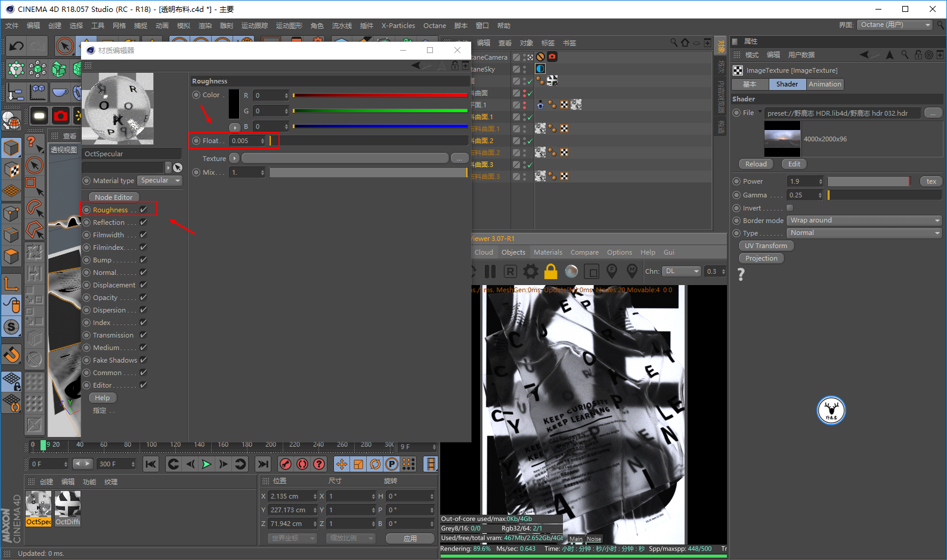Click the Reload button
The height and width of the screenshot is (560, 947).
(x=756, y=164)
